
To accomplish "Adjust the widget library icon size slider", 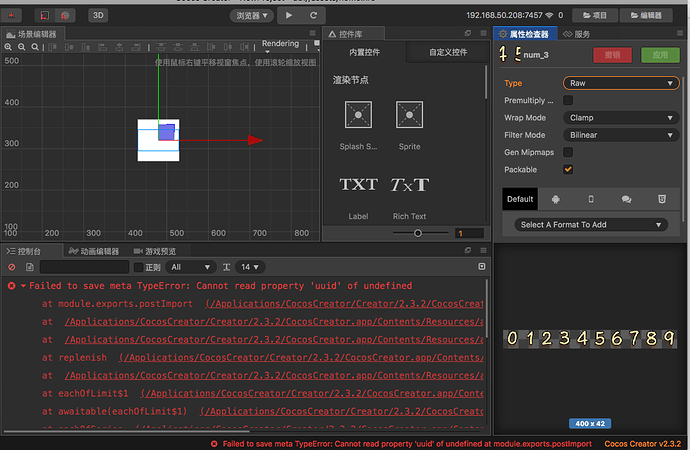I will (420, 233).
